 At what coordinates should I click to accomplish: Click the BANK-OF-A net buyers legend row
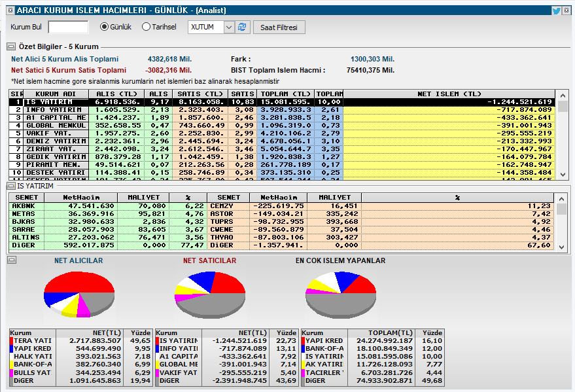80,365
